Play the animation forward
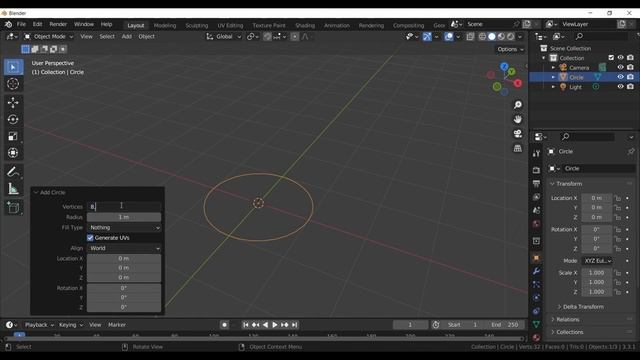The width and height of the screenshot is (640, 360). point(275,325)
